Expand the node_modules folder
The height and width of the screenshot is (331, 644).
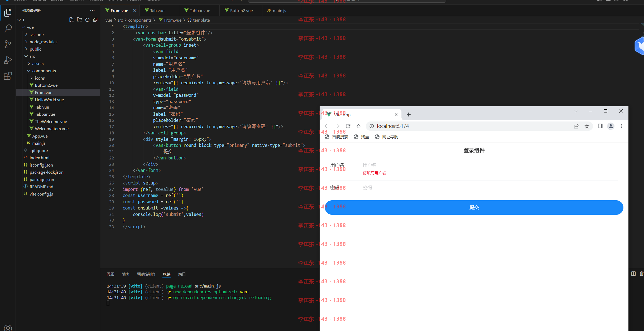26,42
